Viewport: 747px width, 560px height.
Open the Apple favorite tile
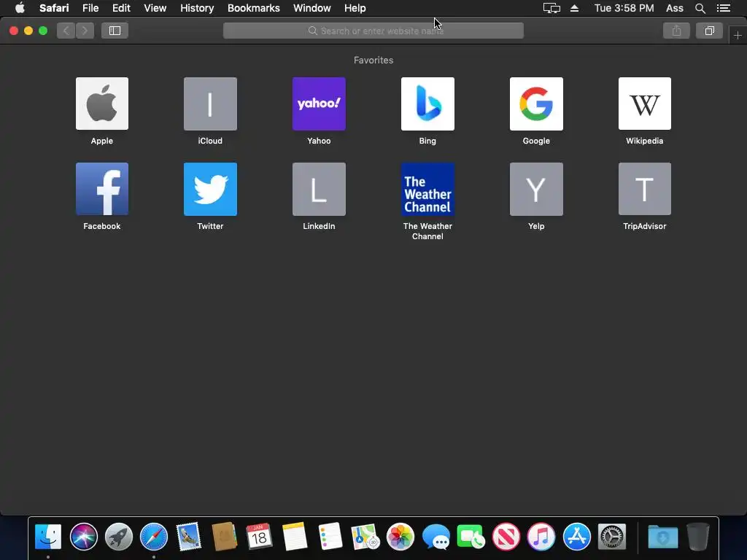tap(102, 104)
